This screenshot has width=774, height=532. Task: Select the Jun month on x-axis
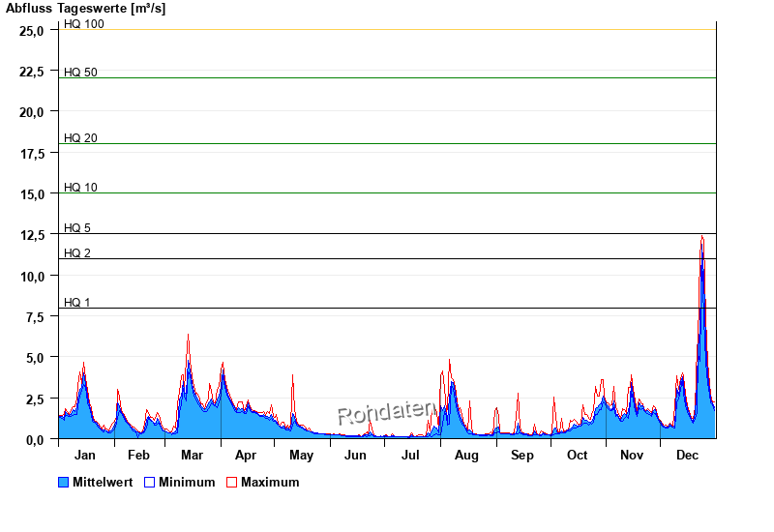click(356, 456)
